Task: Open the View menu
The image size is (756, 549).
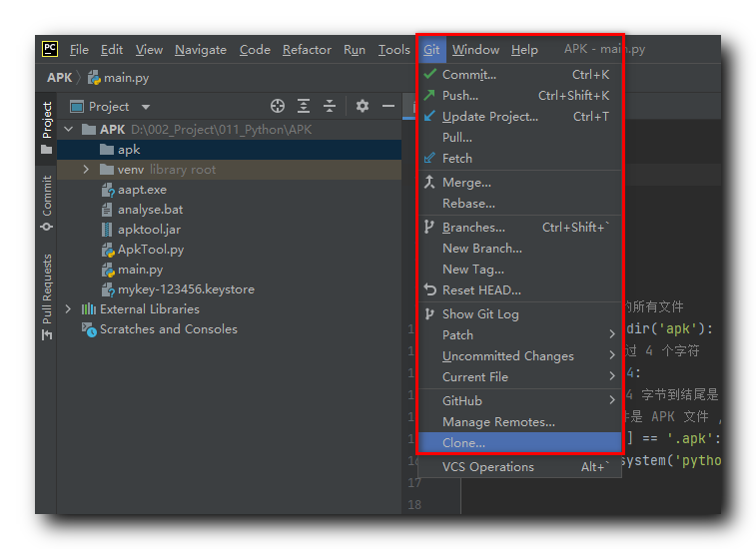Action: pyautogui.click(x=149, y=50)
